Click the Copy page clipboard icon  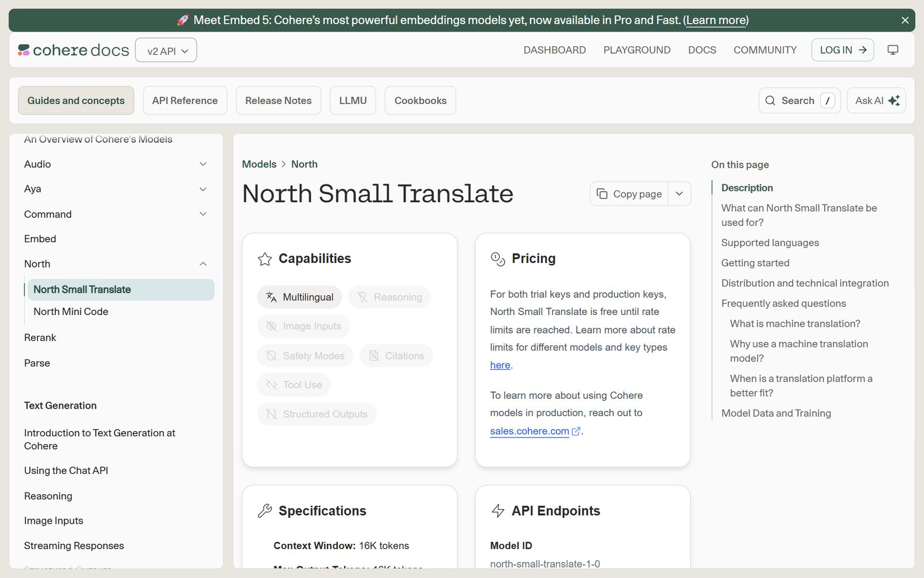[602, 194]
